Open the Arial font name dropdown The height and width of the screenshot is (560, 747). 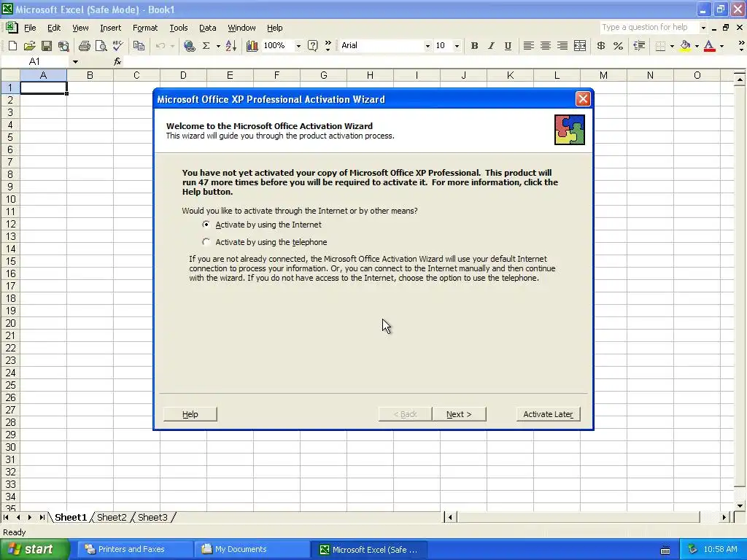coord(427,46)
